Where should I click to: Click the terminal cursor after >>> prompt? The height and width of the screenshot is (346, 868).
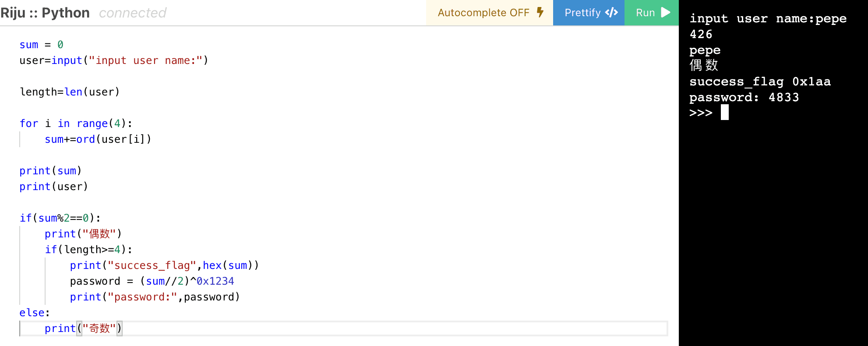point(725,113)
